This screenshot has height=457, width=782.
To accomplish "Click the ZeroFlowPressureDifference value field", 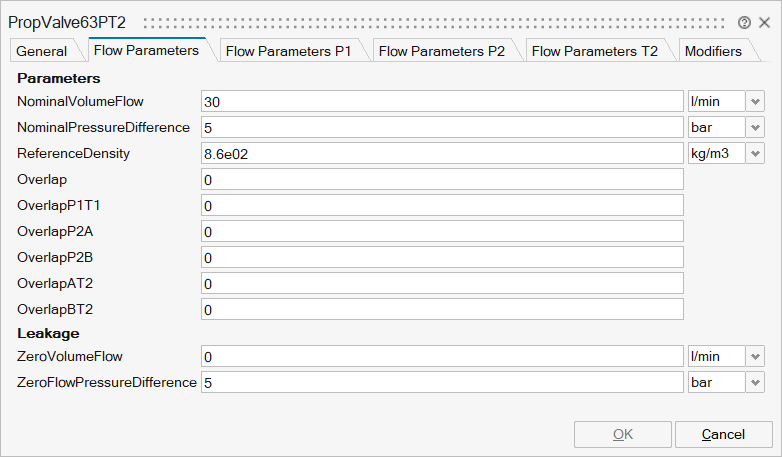I will (441, 382).
